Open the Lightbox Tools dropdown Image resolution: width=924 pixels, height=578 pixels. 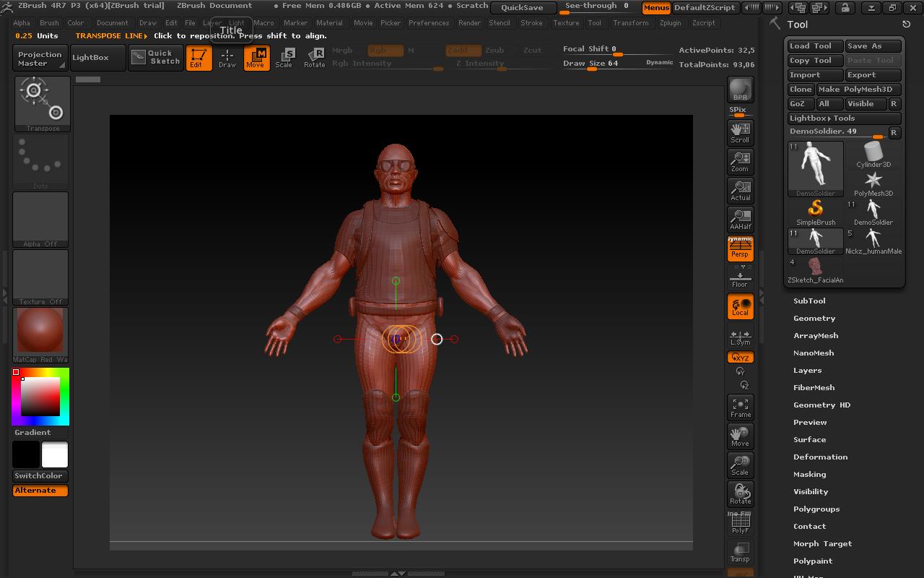844,118
